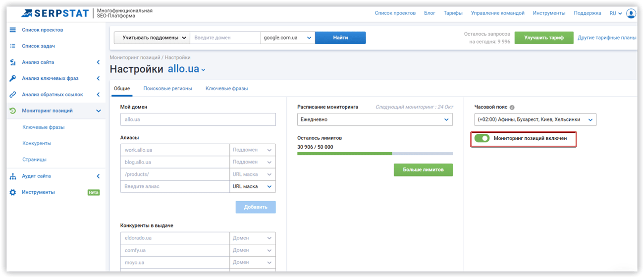Click the task list checklist icon
Viewport: 644px width, 278px height.
13,46
